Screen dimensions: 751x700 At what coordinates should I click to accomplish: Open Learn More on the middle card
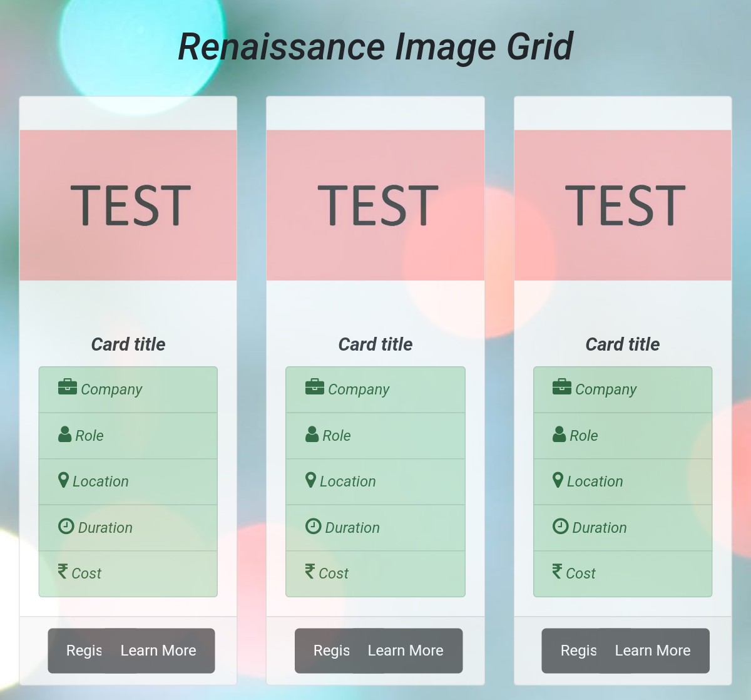click(x=406, y=651)
